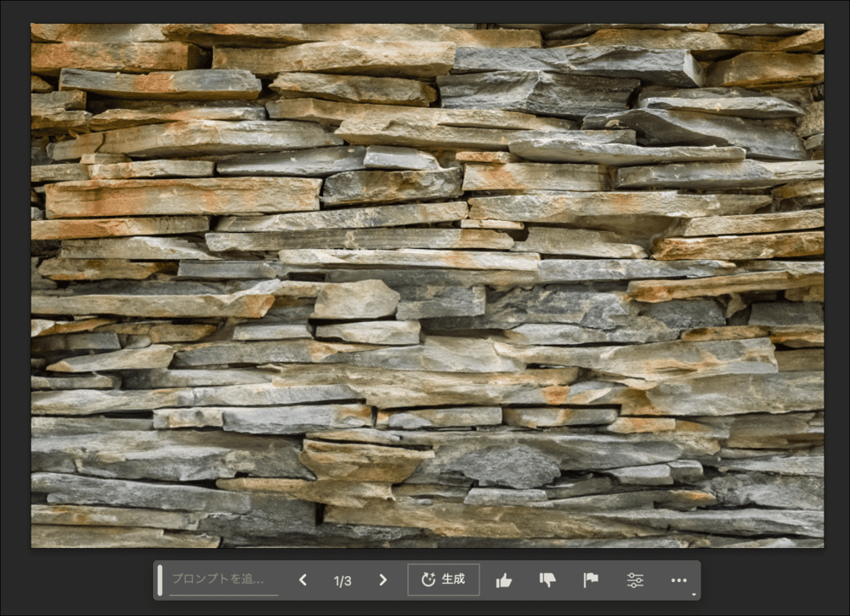Click the stone wall image canvas
The width and height of the screenshot is (850, 616).
pos(428,285)
